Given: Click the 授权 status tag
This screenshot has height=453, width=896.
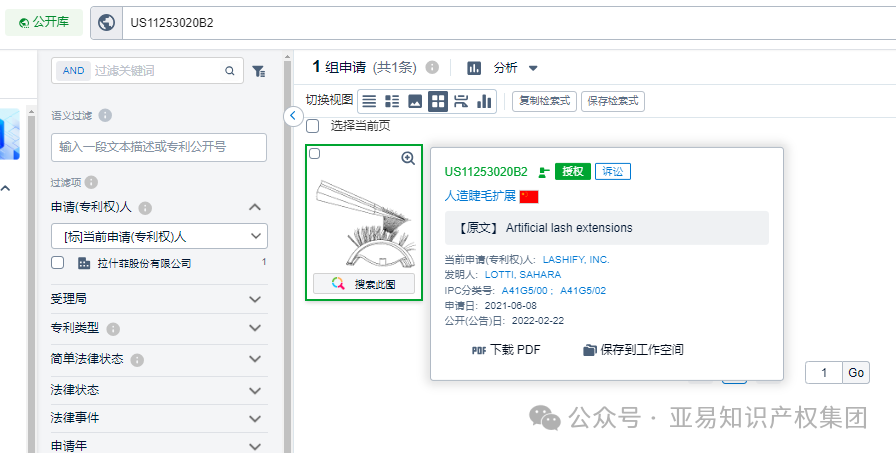Looking at the screenshot, I should (x=573, y=171).
